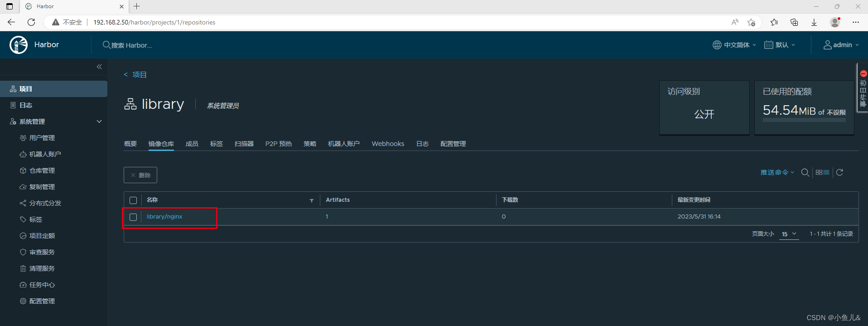Click the search magnifier in Harbor header
The image size is (868, 326).
[106, 45]
